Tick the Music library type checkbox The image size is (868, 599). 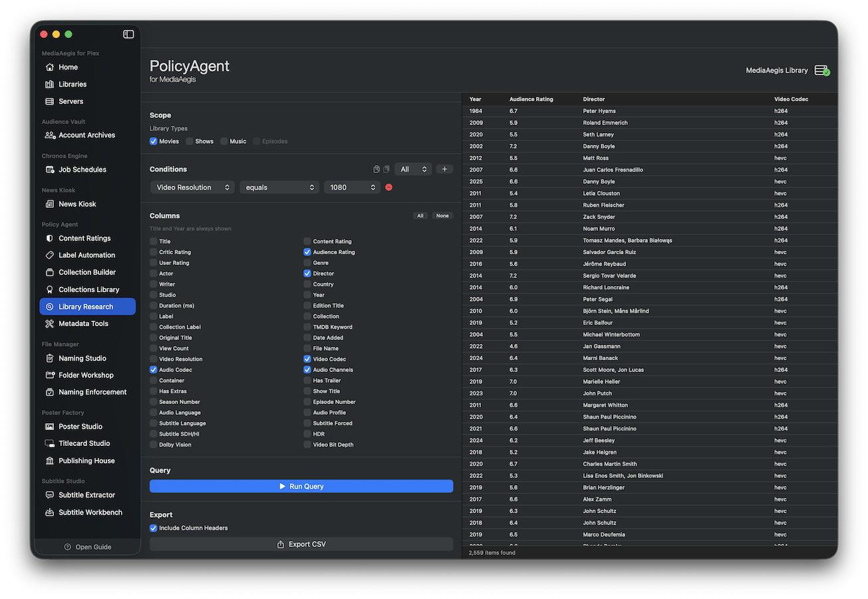pyautogui.click(x=224, y=141)
